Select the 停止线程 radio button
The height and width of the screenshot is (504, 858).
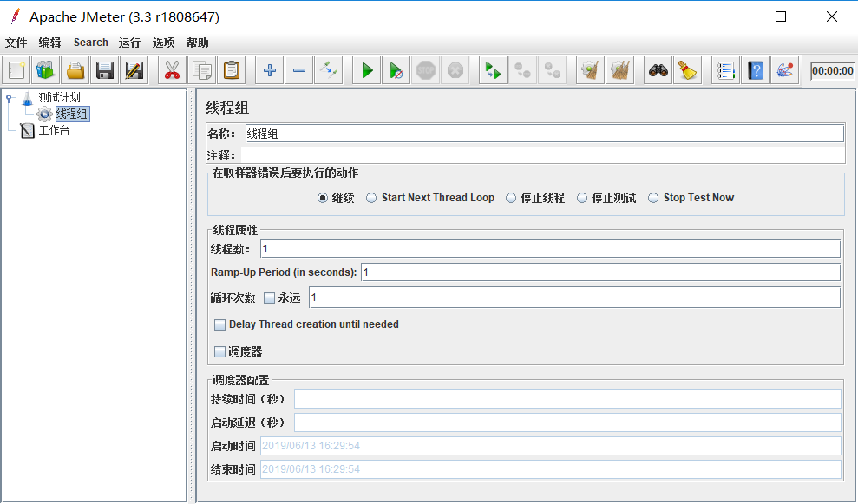510,198
